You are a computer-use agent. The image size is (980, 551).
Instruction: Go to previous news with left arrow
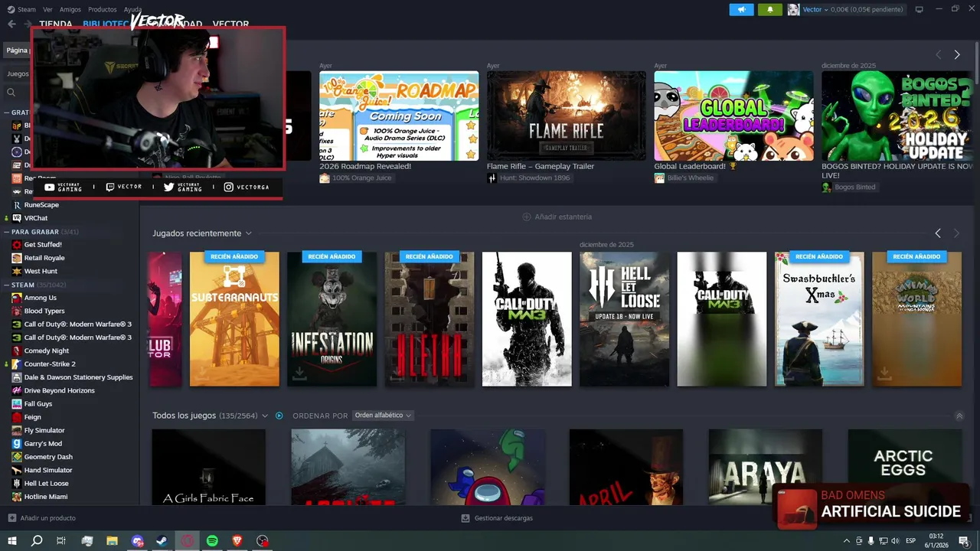938,54
